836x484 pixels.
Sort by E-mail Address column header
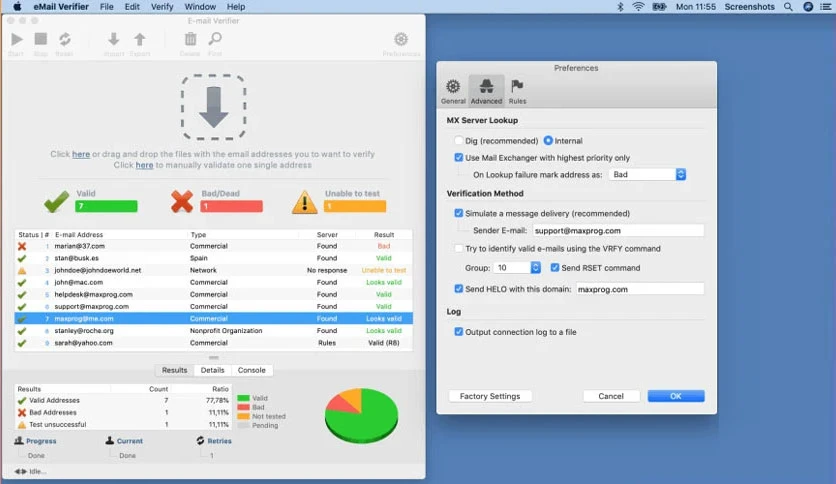(79, 235)
